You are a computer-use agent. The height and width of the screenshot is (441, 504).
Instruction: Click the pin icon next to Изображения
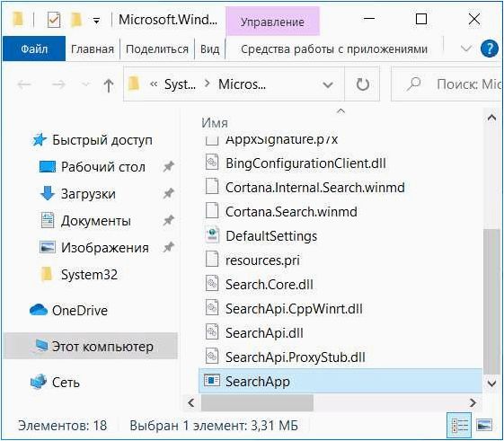168,248
